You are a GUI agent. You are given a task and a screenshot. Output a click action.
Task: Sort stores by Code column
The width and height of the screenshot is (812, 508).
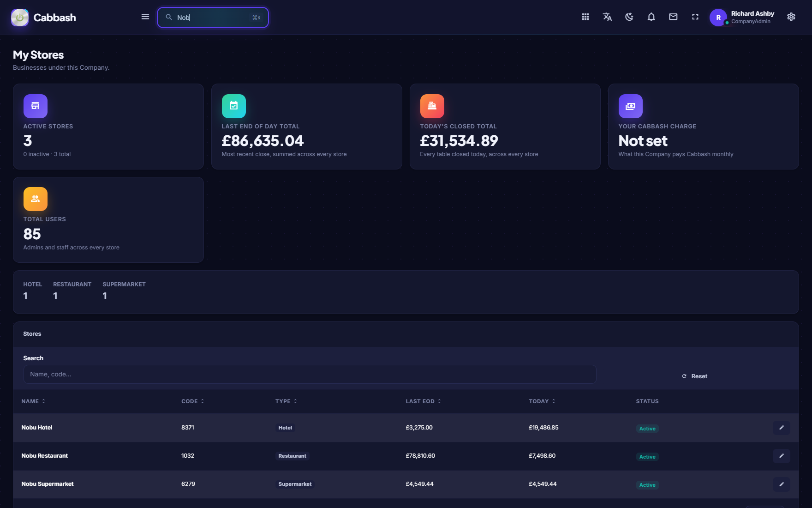point(193,401)
